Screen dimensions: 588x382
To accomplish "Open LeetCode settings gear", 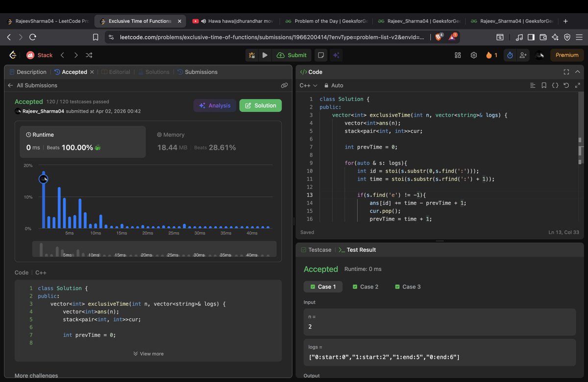I will (474, 55).
